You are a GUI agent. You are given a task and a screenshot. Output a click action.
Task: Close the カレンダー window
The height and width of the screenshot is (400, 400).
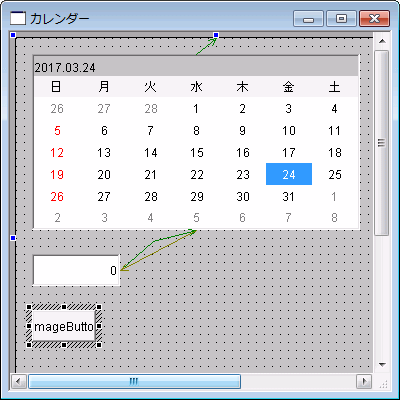coord(374,18)
